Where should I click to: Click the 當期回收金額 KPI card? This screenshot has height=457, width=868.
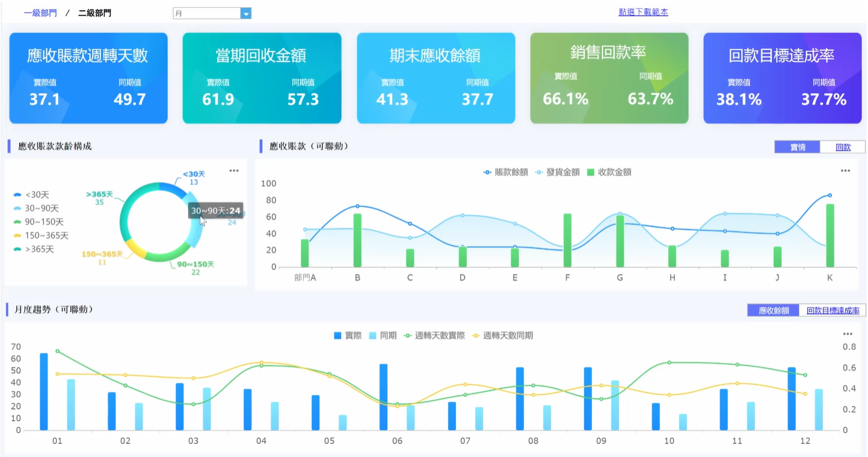coord(262,78)
